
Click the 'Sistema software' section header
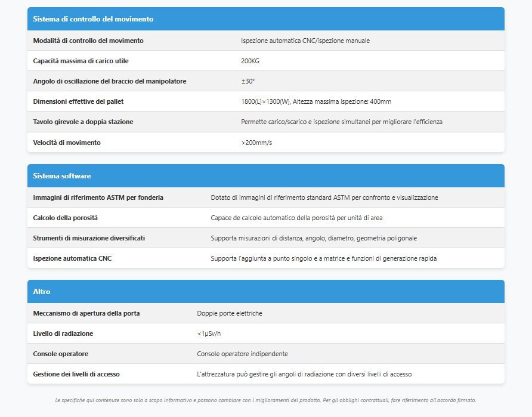(x=62, y=176)
